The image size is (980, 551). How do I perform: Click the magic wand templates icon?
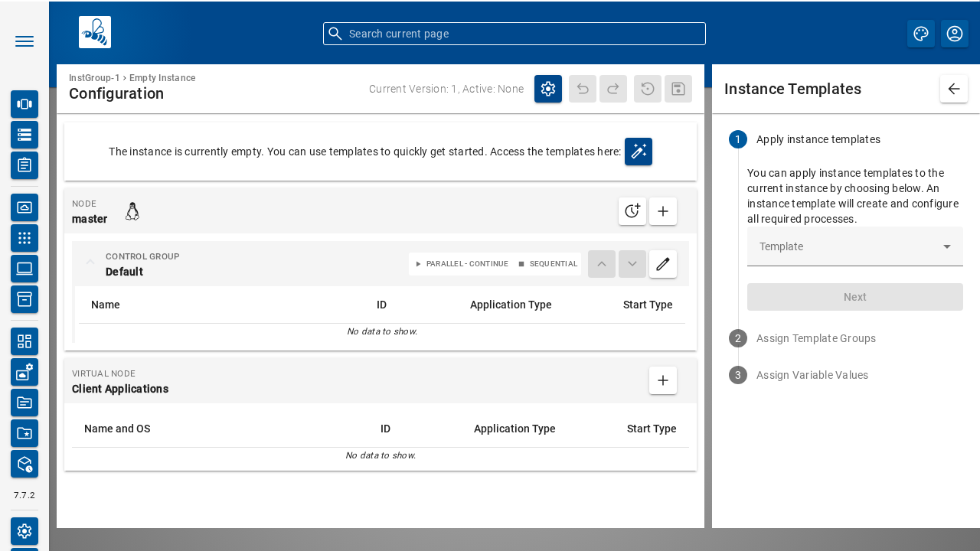tap(638, 152)
